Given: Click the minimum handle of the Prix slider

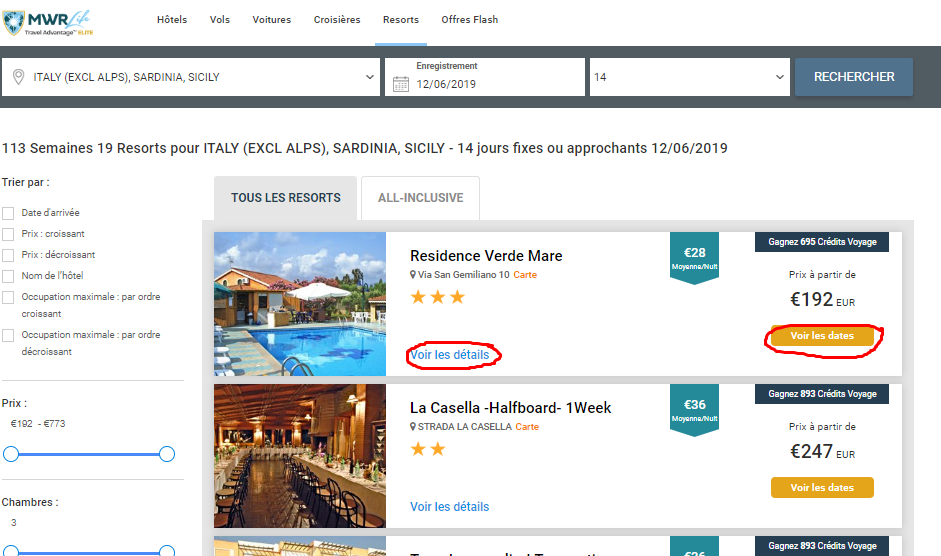Looking at the screenshot, I should pyautogui.click(x=11, y=454).
